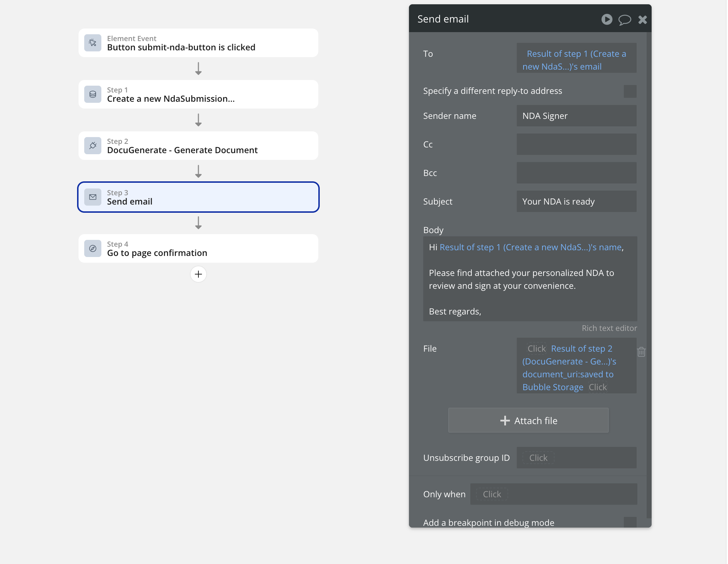The height and width of the screenshot is (564, 728).
Task: Set the Only when condition
Action: click(553, 494)
